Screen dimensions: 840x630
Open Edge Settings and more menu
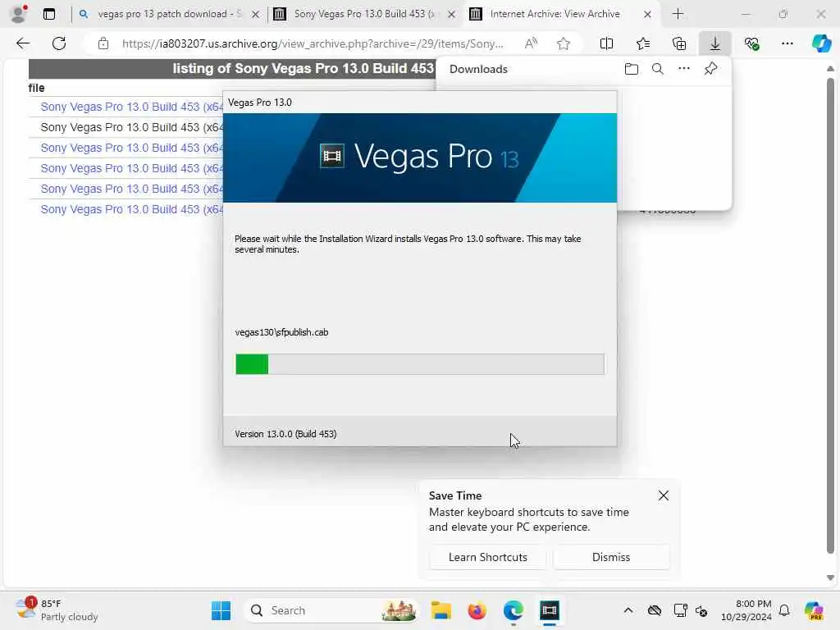pyautogui.click(x=787, y=43)
